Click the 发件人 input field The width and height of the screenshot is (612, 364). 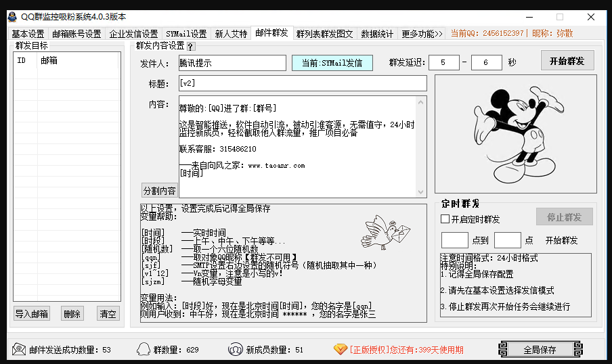[x=232, y=63]
